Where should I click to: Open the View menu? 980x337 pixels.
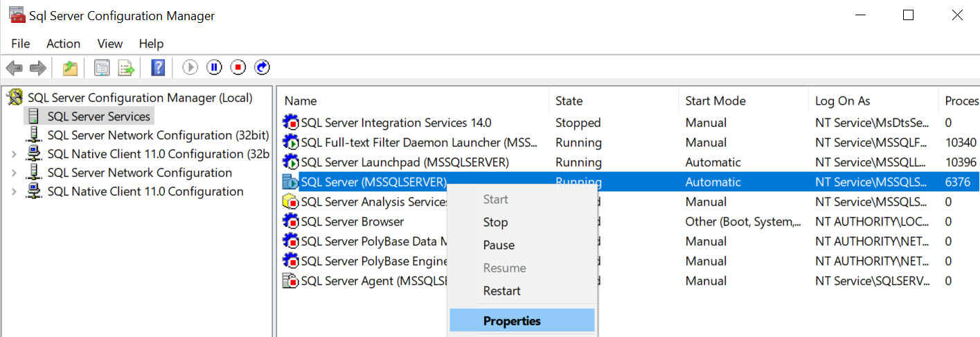109,44
